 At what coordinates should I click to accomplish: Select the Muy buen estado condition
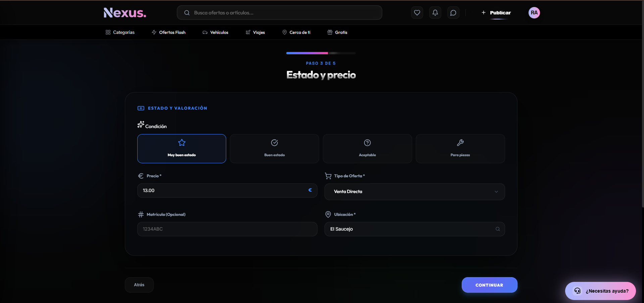[x=182, y=148]
